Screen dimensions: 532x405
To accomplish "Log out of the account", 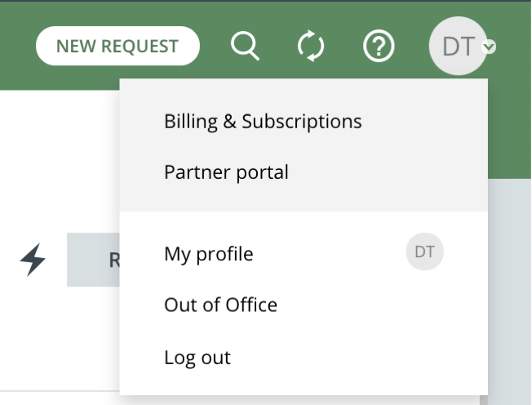I will (197, 357).
